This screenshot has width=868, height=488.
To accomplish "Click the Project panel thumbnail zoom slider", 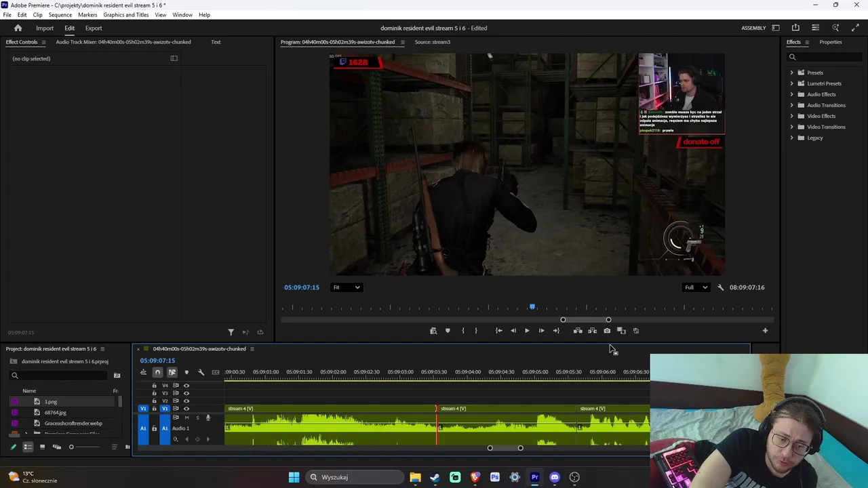I will click(71, 447).
